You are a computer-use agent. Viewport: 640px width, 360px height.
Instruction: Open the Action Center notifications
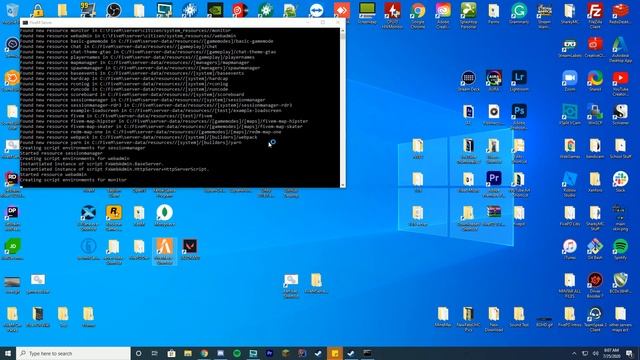coord(630,353)
